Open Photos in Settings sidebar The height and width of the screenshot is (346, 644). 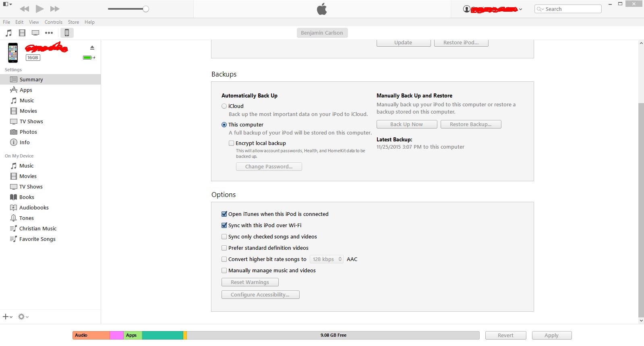coord(50,132)
